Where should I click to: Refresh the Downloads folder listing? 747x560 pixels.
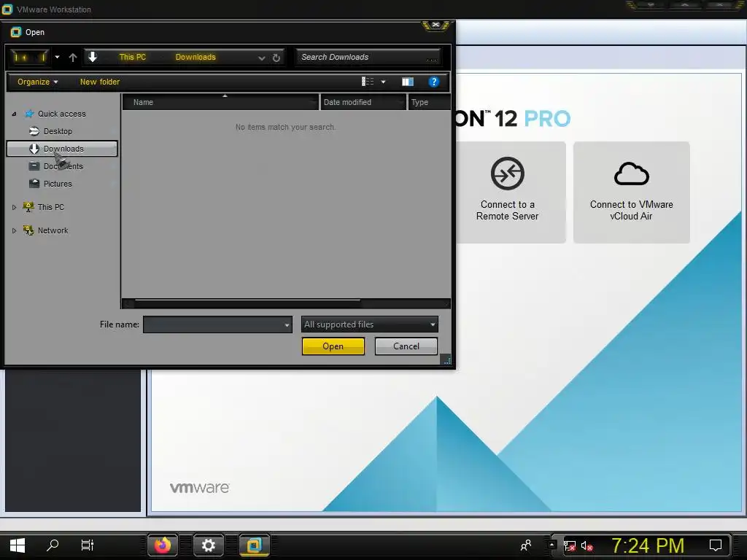tap(276, 58)
